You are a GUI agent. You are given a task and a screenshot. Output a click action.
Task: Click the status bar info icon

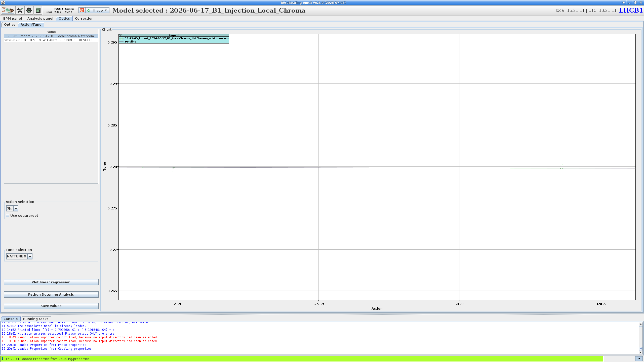(x=3, y=359)
